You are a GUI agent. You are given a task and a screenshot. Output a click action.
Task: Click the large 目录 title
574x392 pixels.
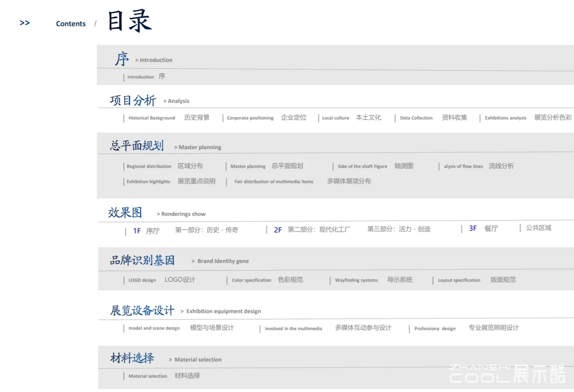point(130,21)
